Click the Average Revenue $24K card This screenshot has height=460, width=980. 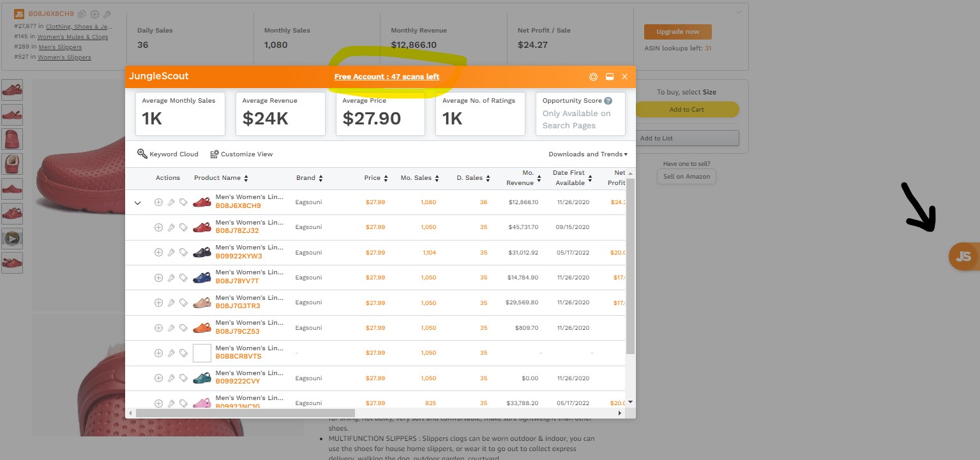tap(280, 114)
